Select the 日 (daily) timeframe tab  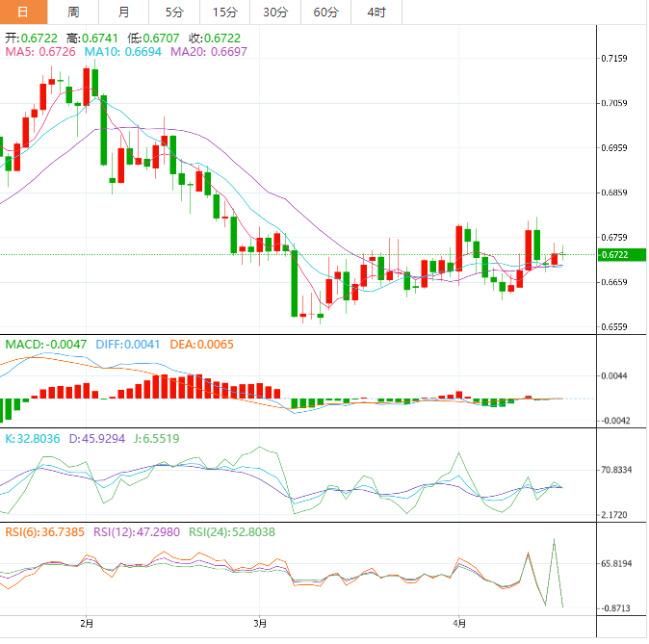(x=23, y=13)
